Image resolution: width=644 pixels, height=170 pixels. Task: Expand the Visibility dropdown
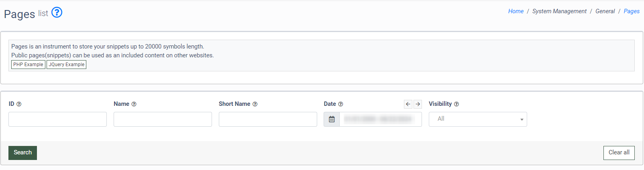click(478, 119)
